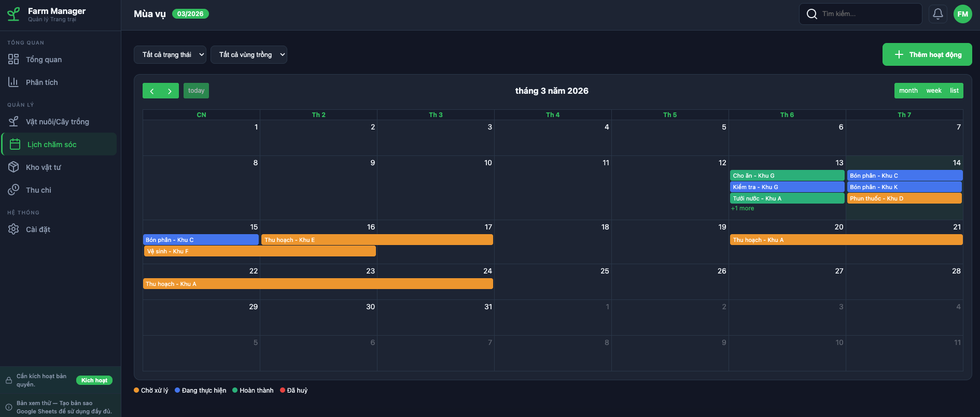The height and width of the screenshot is (417, 980).
Task: Open the FM user avatar menu
Action: tap(962, 14)
